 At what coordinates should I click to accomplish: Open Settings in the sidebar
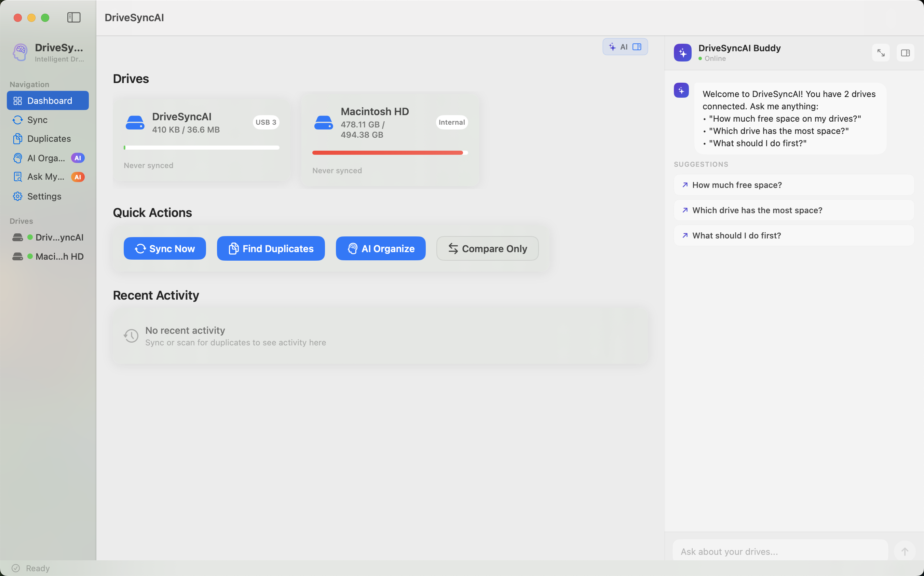47,196
